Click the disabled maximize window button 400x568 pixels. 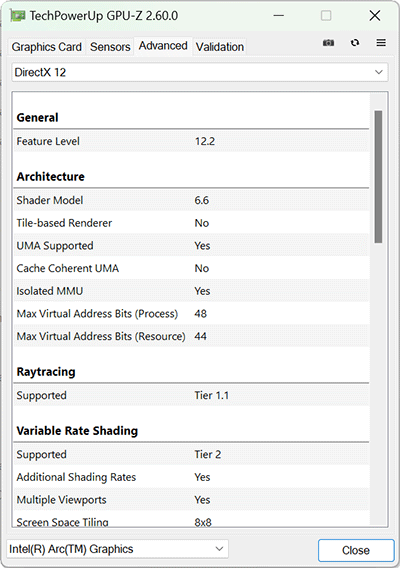(326, 16)
